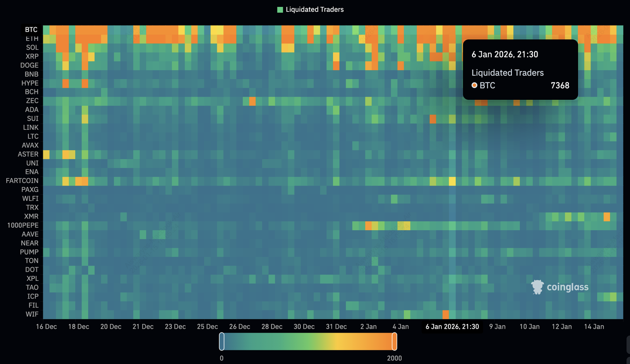The height and width of the screenshot is (364, 630).
Task: Click the orange WIF cell near 6 Jan
Action: [445, 314]
